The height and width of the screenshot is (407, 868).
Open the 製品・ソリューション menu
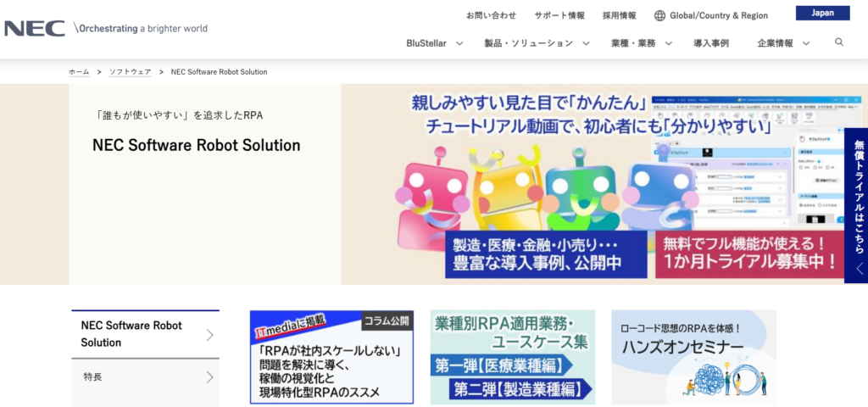coord(529,43)
